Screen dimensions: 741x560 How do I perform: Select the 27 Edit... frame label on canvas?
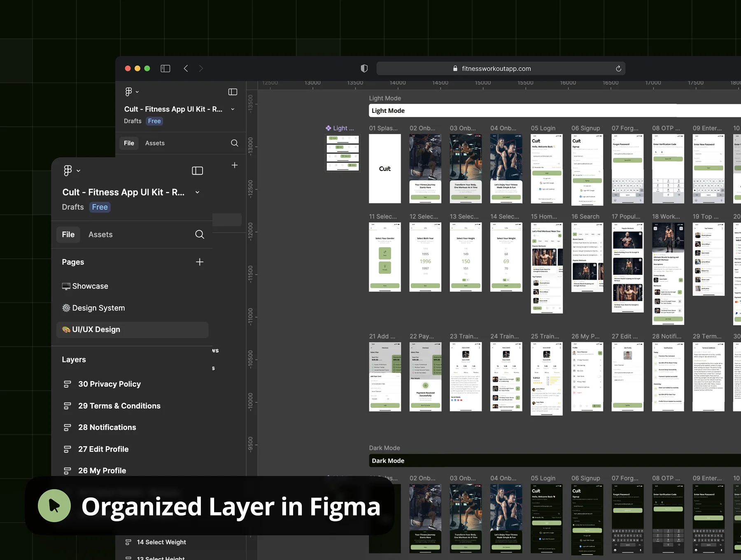(x=625, y=336)
